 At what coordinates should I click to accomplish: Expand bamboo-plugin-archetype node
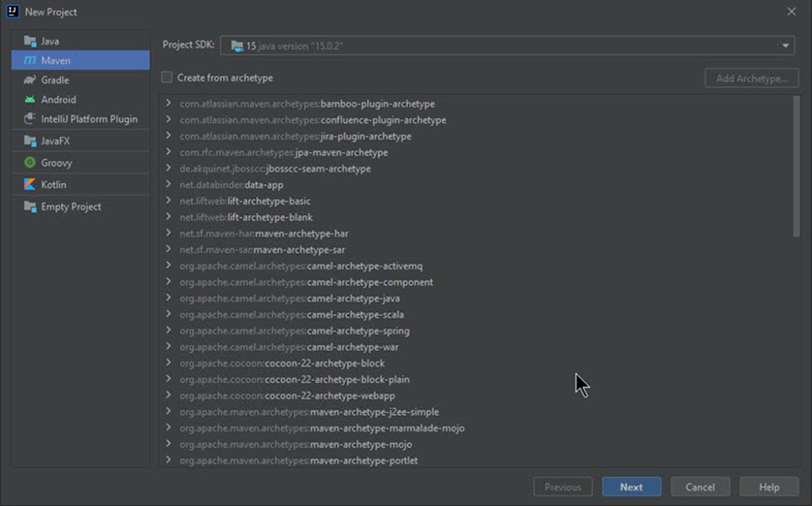(169, 103)
